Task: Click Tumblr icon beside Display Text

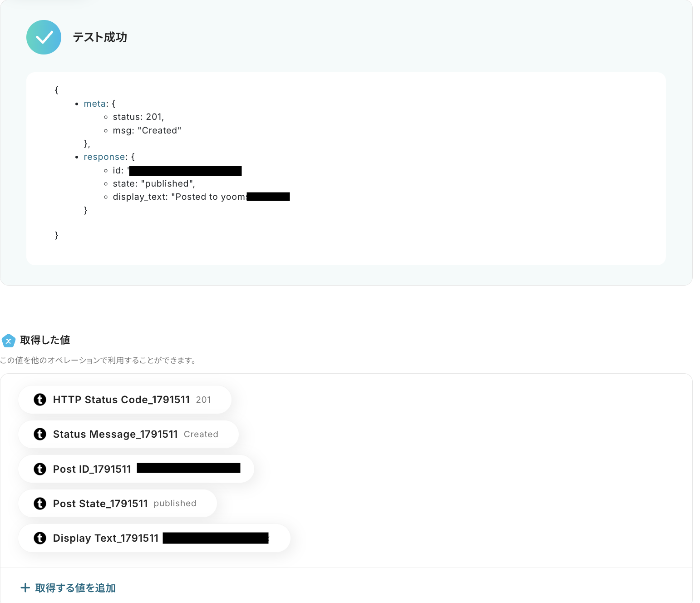Action: coord(40,538)
